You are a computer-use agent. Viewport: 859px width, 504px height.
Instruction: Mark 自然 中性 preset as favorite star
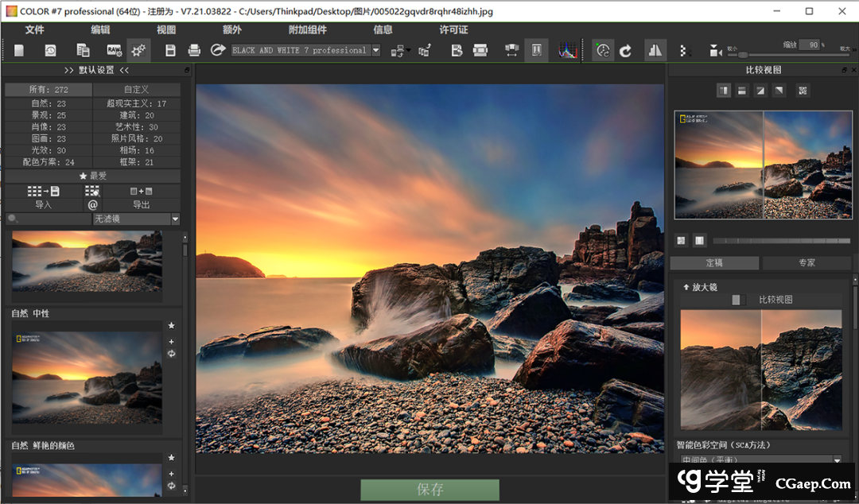pos(171,326)
